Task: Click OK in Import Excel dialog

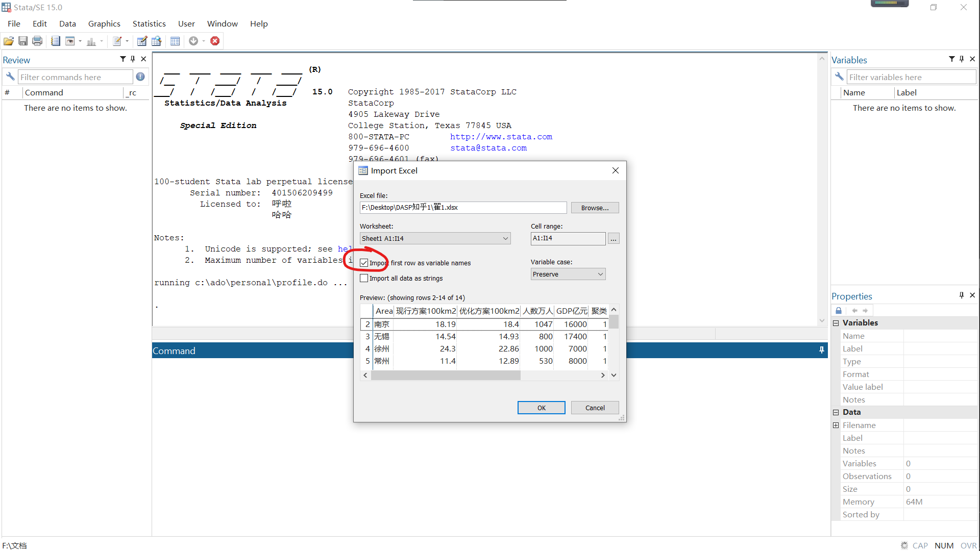Action: click(541, 408)
